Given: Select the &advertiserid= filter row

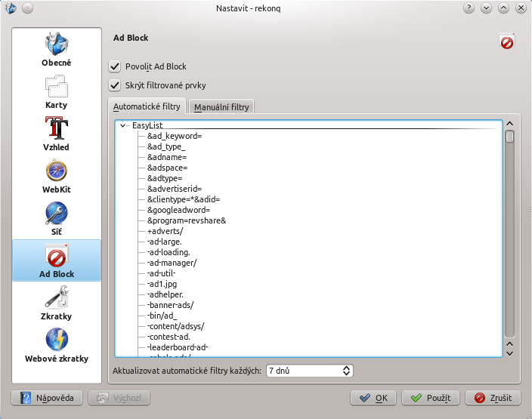Looking at the screenshot, I should [x=175, y=189].
